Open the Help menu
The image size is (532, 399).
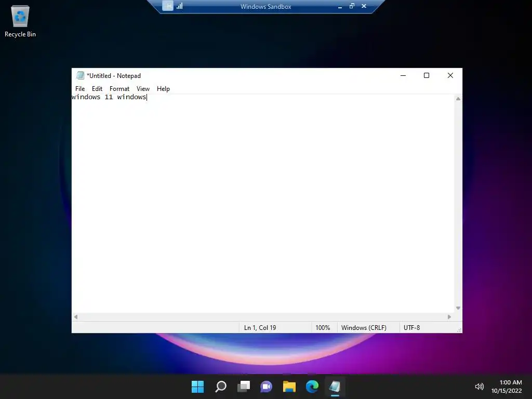[163, 88]
